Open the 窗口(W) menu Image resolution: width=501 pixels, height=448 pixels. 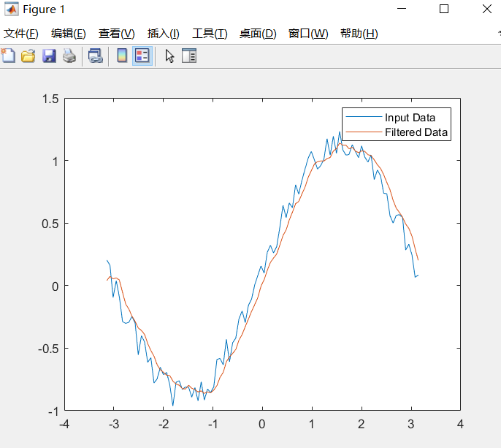(308, 34)
